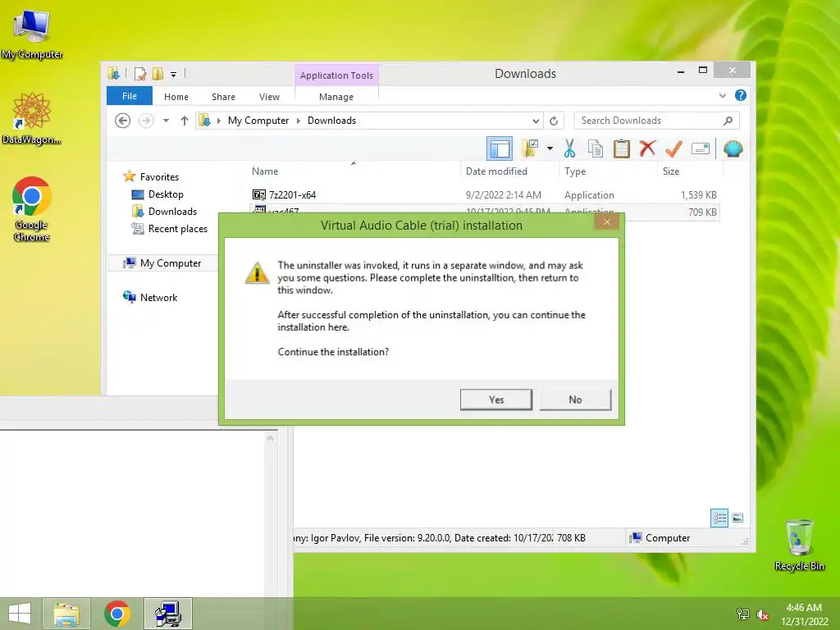Choose No in the installation dialog

coord(575,399)
